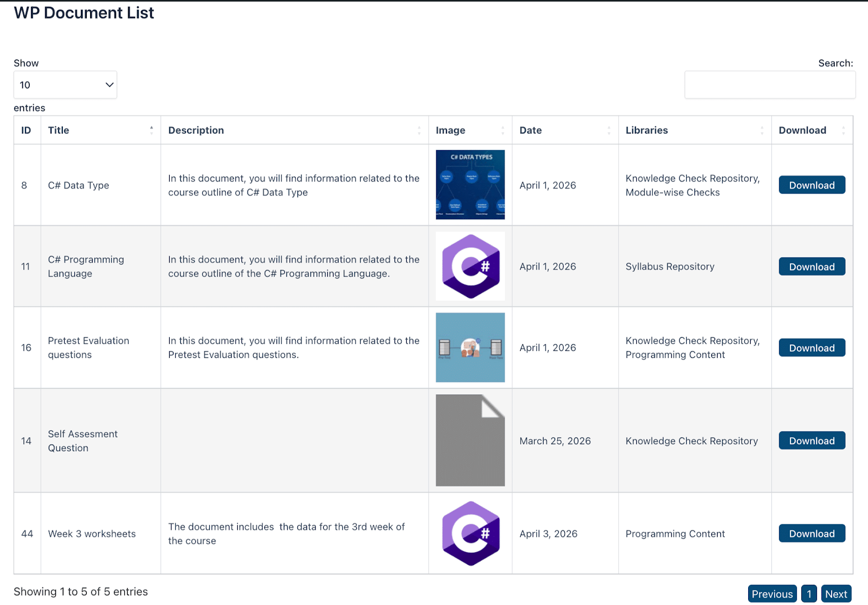Download the C# Data Type document

[x=812, y=185]
